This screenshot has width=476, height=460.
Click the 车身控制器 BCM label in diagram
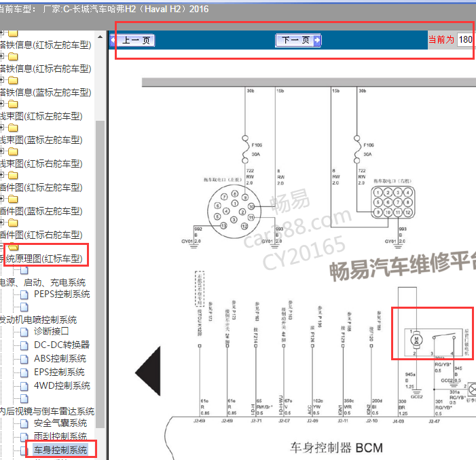pos(336,448)
